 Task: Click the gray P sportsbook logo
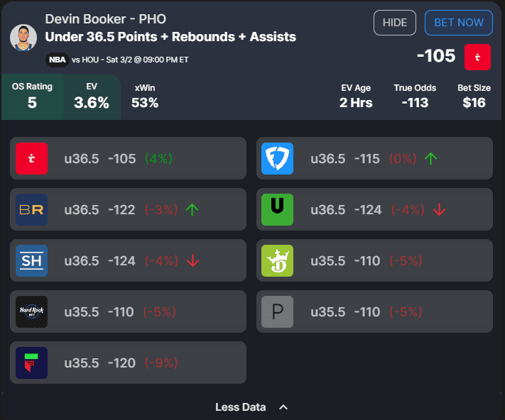tap(277, 312)
